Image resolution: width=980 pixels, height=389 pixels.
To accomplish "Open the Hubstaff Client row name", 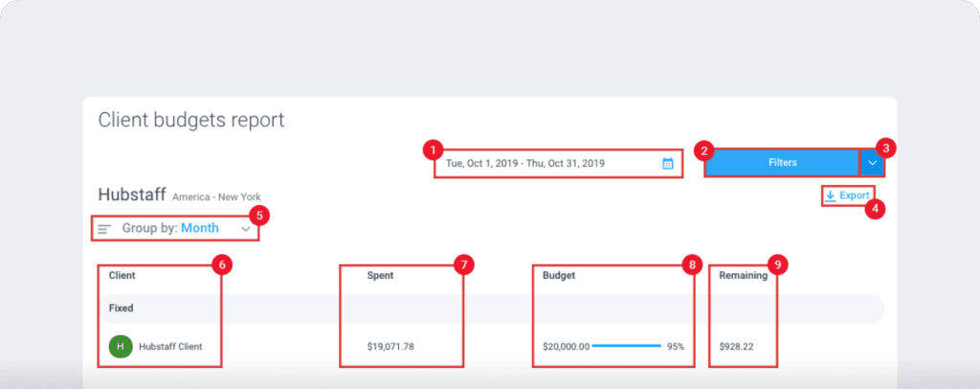I will pos(170,346).
